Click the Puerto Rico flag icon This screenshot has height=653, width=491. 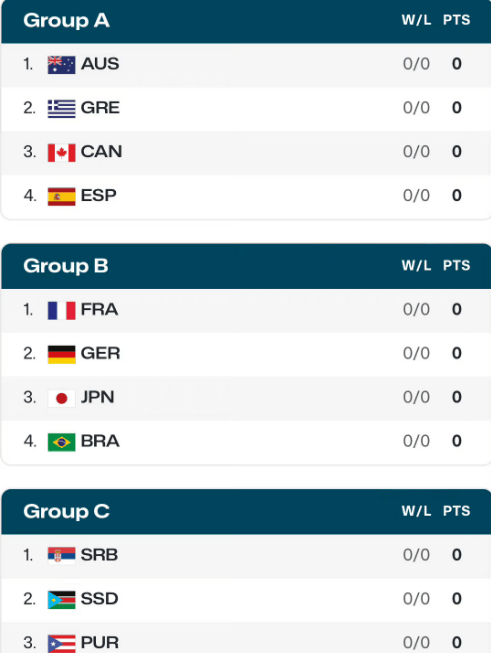pos(62,643)
